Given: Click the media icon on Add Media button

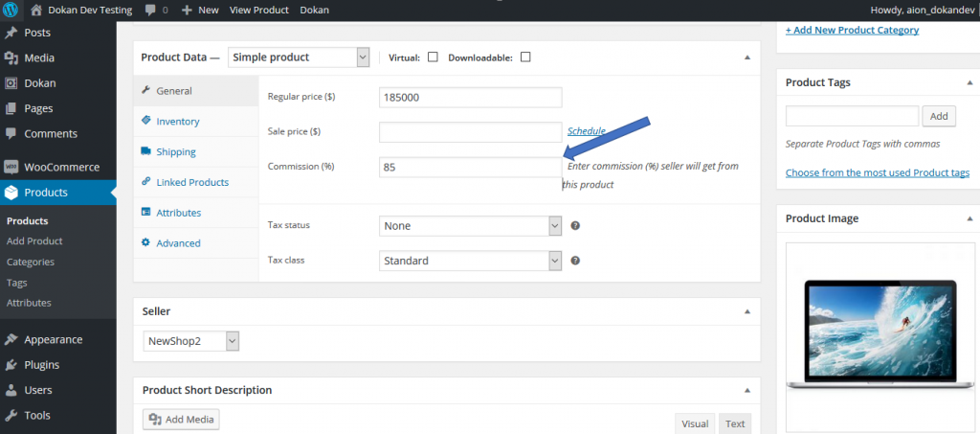Looking at the screenshot, I should tap(156, 419).
